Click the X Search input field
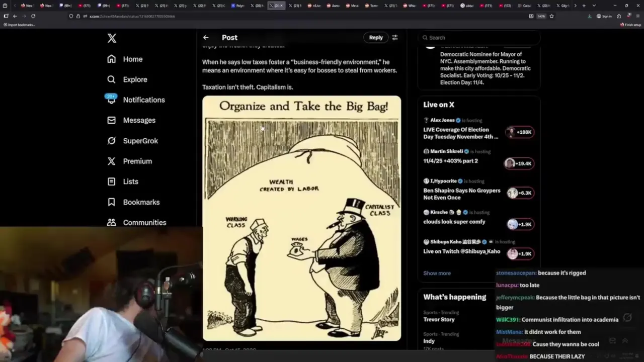Screen dimensions: 644x362 479,38
